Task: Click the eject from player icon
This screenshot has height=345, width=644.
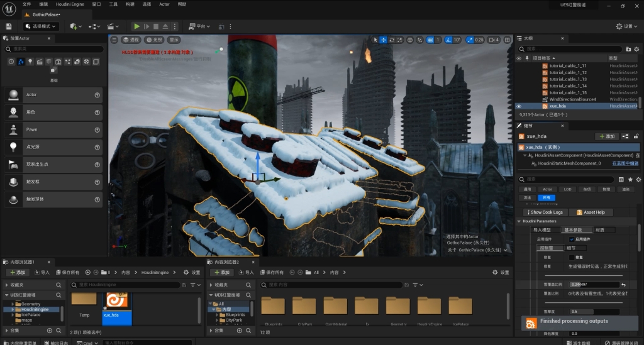Action: [x=165, y=26]
